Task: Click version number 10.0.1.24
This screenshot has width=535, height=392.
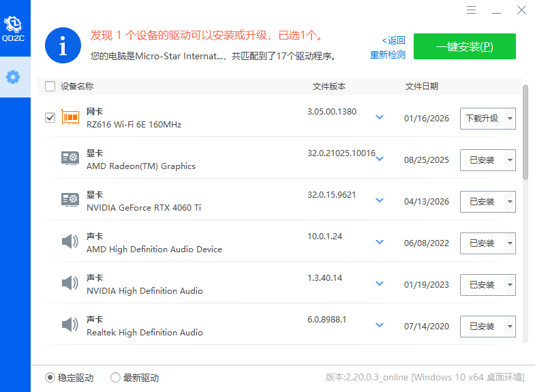Action: tap(324, 237)
